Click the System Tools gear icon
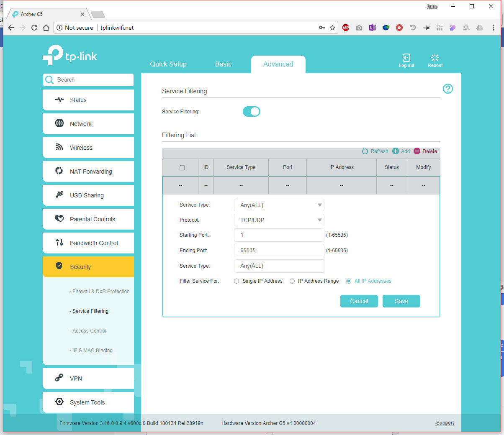Viewport: 504px width, 435px height. 59,402
